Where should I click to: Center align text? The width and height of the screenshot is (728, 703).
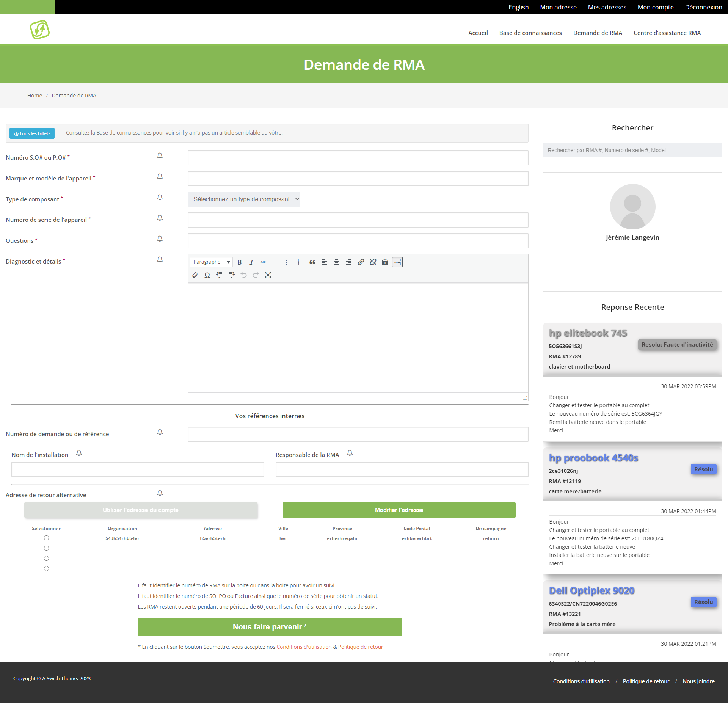(x=336, y=262)
